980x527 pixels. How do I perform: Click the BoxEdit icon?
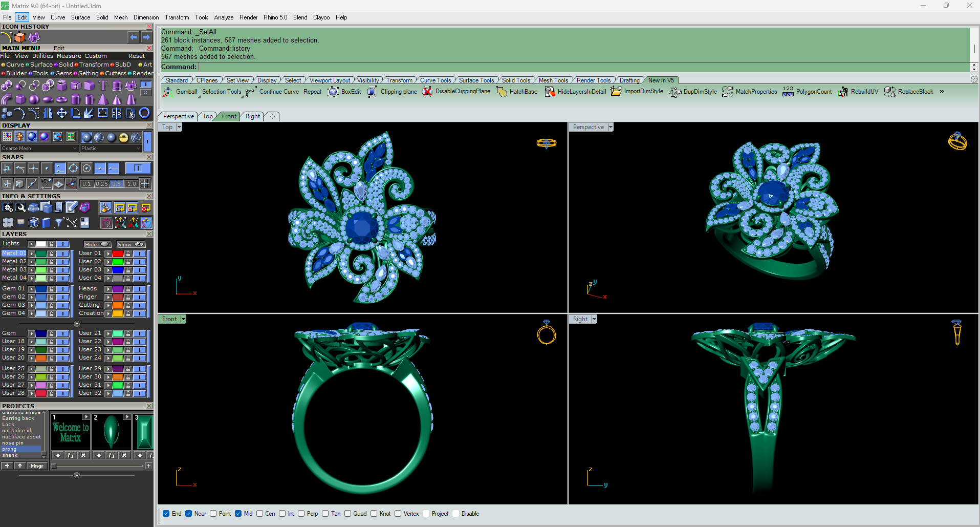click(333, 92)
